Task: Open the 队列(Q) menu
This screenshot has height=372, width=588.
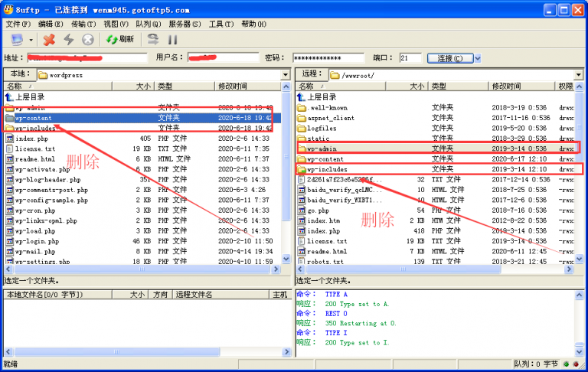Action: tap(148, 24)
